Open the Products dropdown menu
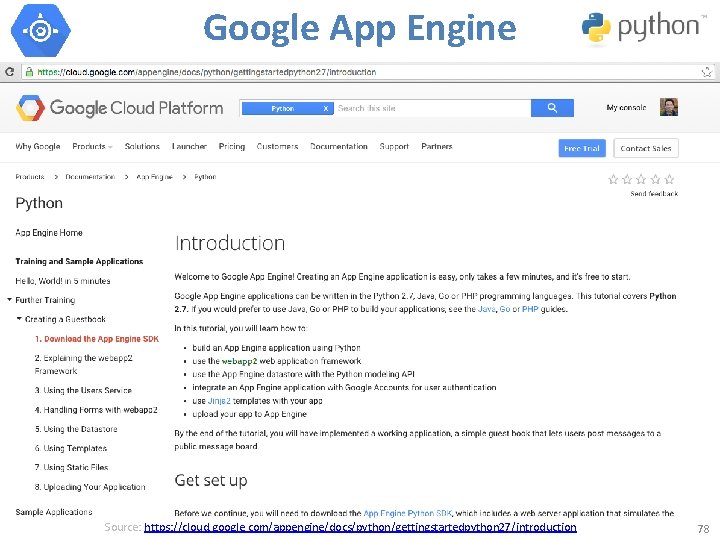Image resolution: width=720 pixels, height=540 pixels. click(x=92, y=146)
